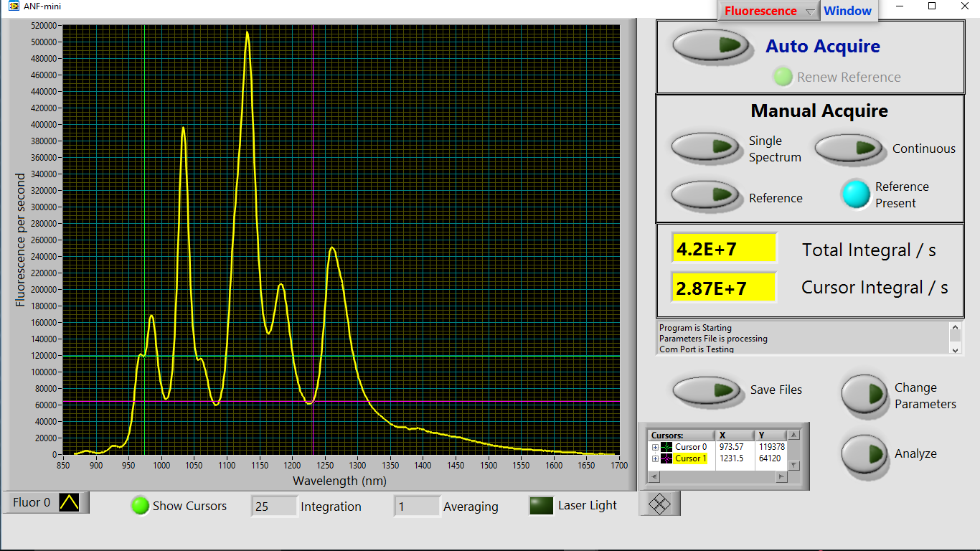The height and width of the screenshot is (551, 980).
Task: Click the Averaging field showing 1
Action: click(416, 506)
